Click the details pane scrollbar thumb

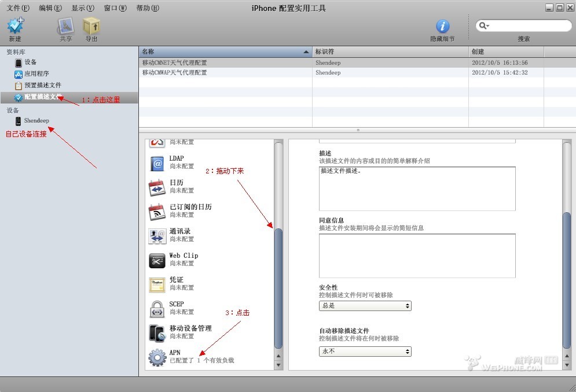coord(567,280)
